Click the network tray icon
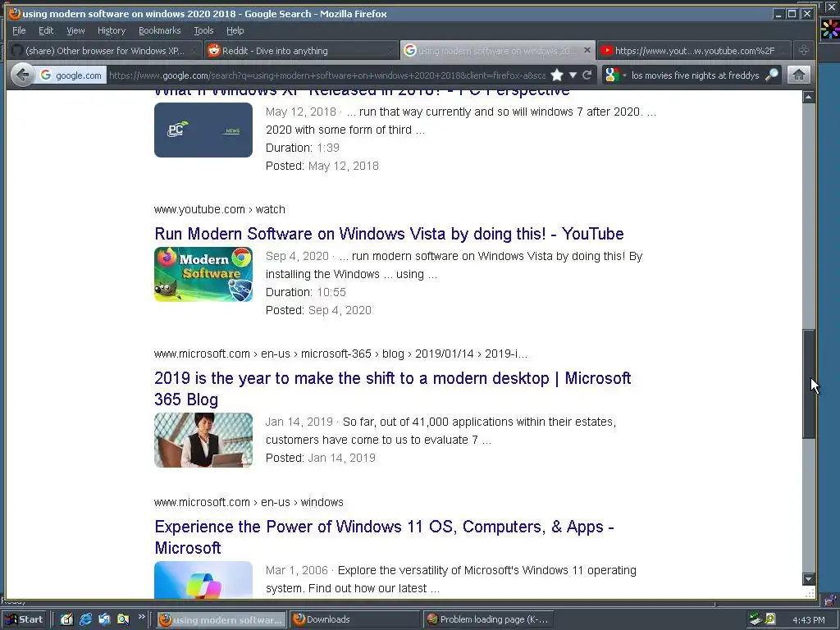 [756, 619]
